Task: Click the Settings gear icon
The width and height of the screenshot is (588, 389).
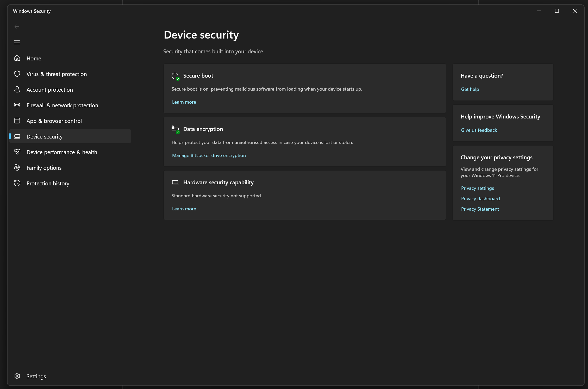Action: click(17, 376)
